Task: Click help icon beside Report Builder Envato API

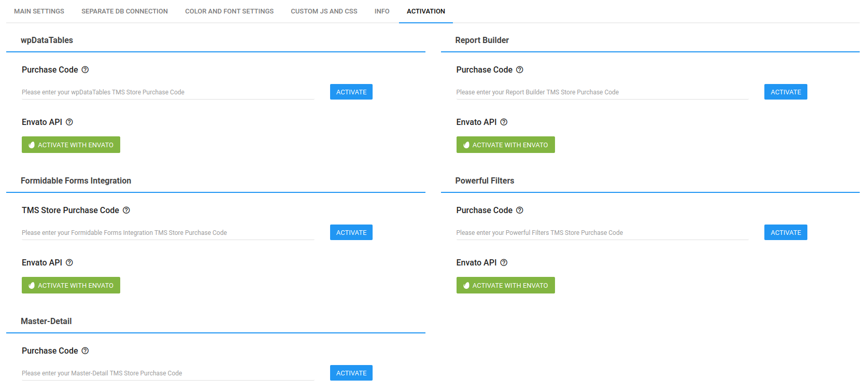Action: click(504, 122)
